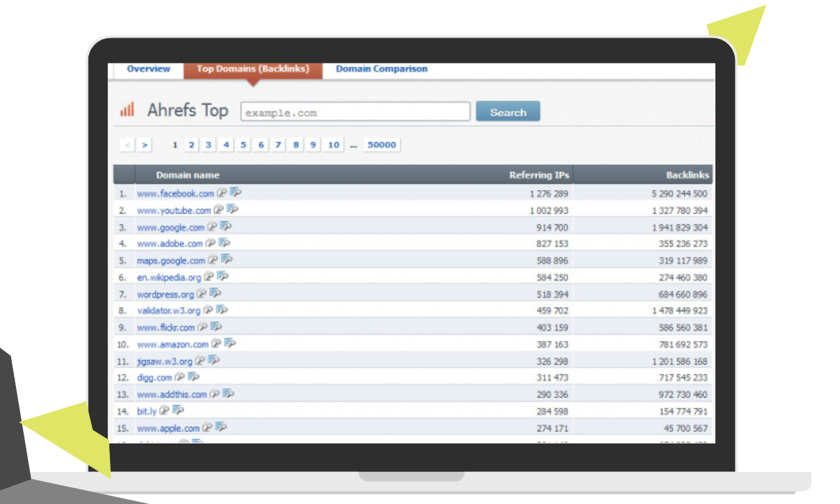Click the gray magnifier icon beside wordpress.org
Image resolution: width=840 pixels, height=504 pixels.
coord(202,293)
